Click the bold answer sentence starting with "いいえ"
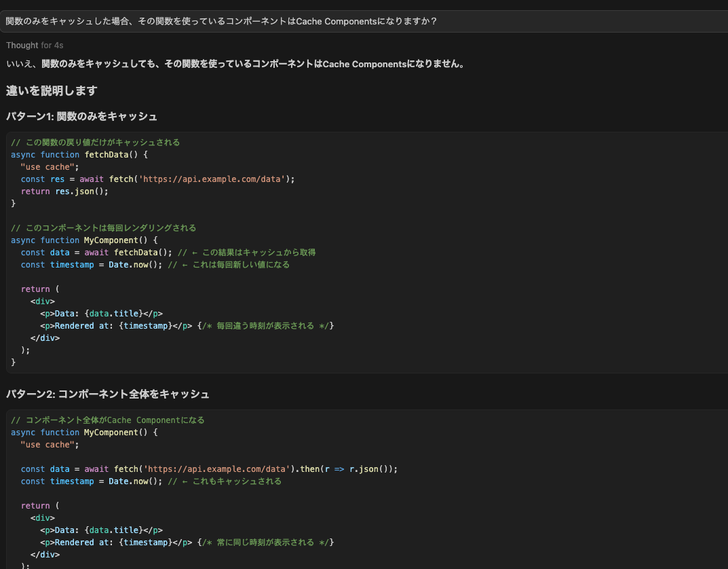728x569 pixels. click(235, 64)
